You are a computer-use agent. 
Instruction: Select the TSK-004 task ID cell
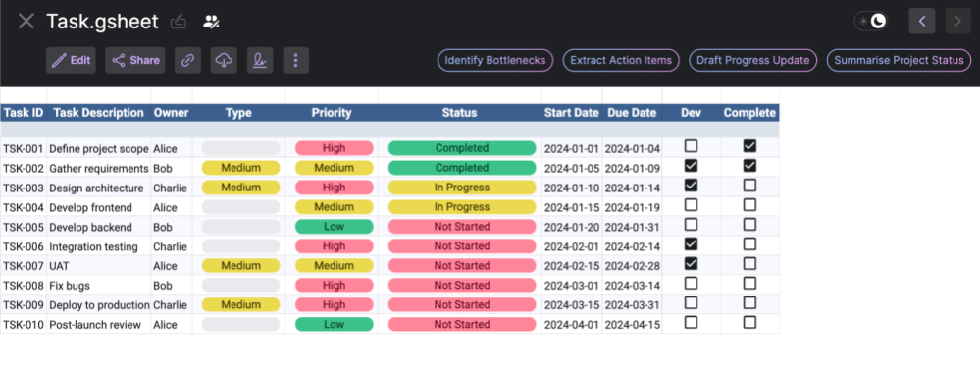[24, 207]
